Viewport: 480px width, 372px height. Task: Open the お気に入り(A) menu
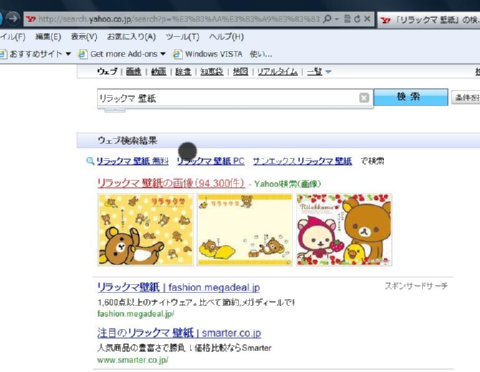(131, 37)
